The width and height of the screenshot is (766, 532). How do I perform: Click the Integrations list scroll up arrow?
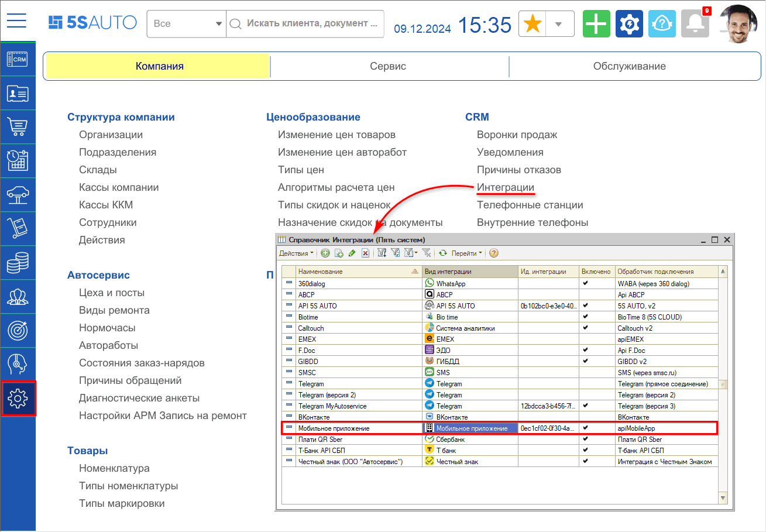pyautogui.click(x=723, y=272)
